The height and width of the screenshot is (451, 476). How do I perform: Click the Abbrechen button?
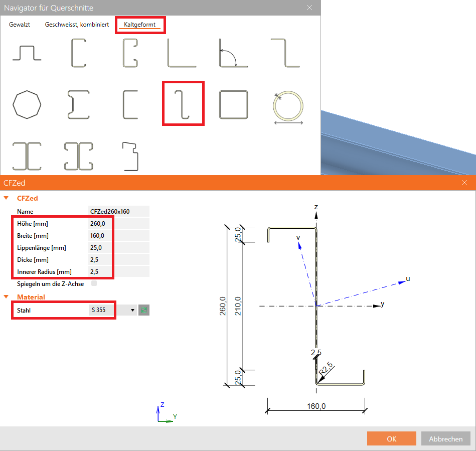(x=445, y=438)
